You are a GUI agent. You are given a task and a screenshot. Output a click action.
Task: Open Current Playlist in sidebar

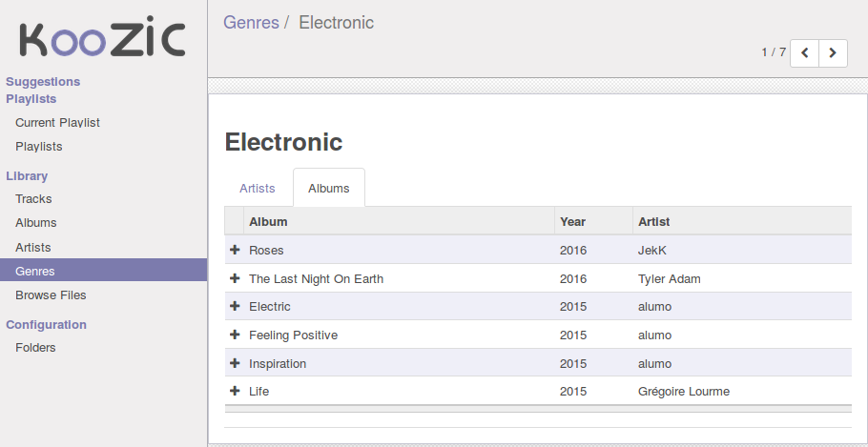tap(57, 123)
